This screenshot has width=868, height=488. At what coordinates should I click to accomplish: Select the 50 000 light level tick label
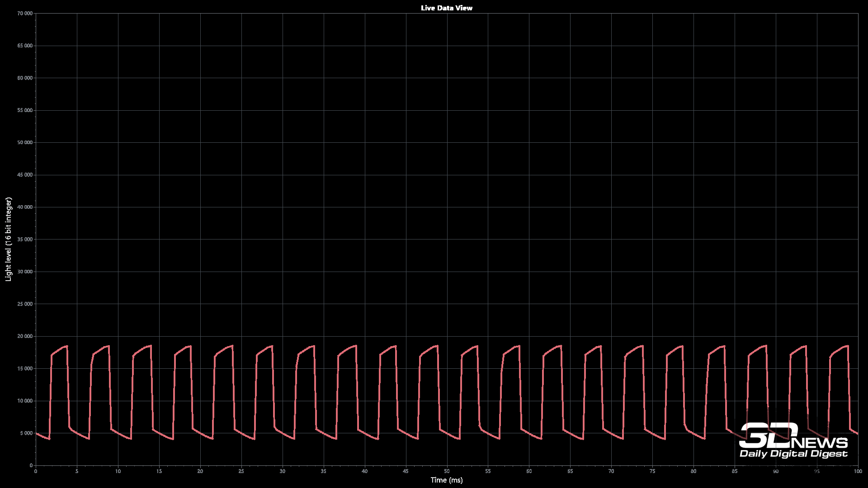[25, 142]
